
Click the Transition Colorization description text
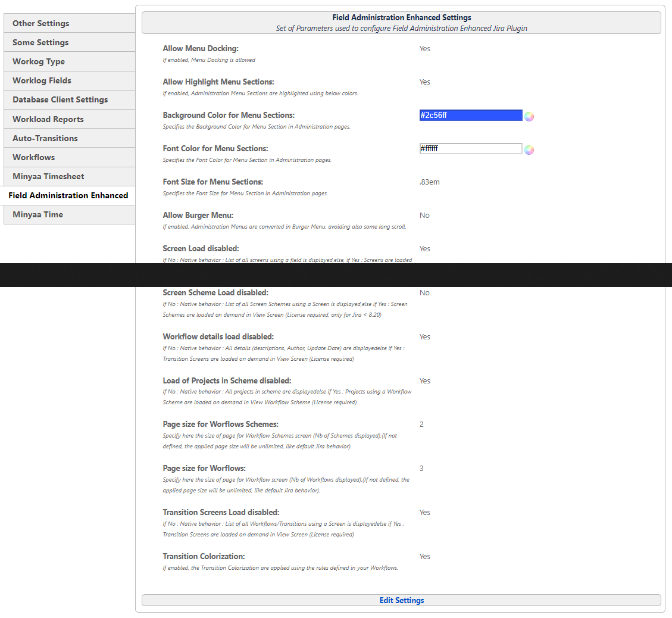(x=280, y=568)
